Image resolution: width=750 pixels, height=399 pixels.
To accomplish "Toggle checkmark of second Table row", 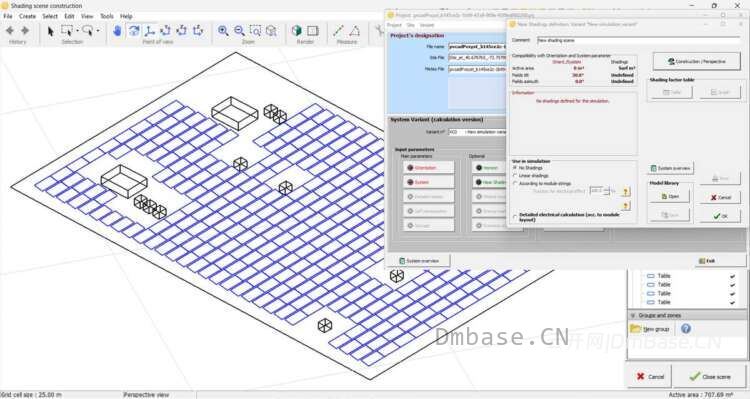I will click(732, 285).
